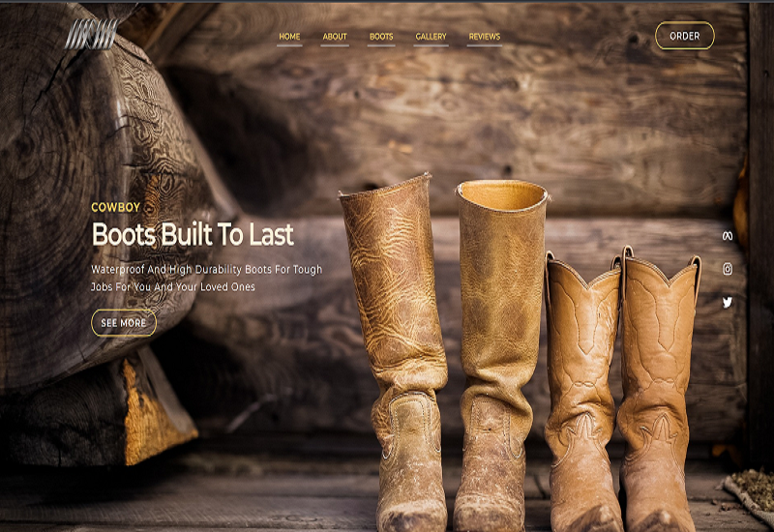Click the "Boots Built To Last" heading
Image resolution: width=774 pixels, height=532 pixels.
pyautogui.click(x=193, y=234)
